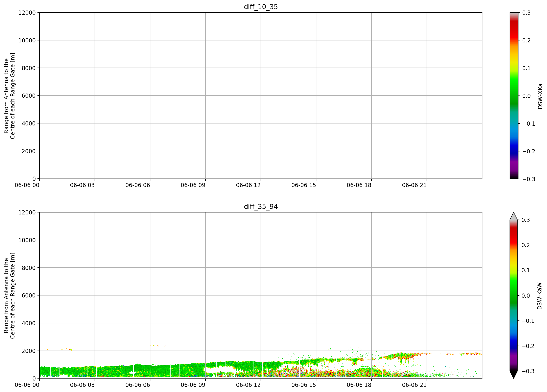Click the '06-06 00' x-tick under diff_10_35
547x392 pixels.
pyautogui.click(x=27, y=185)
